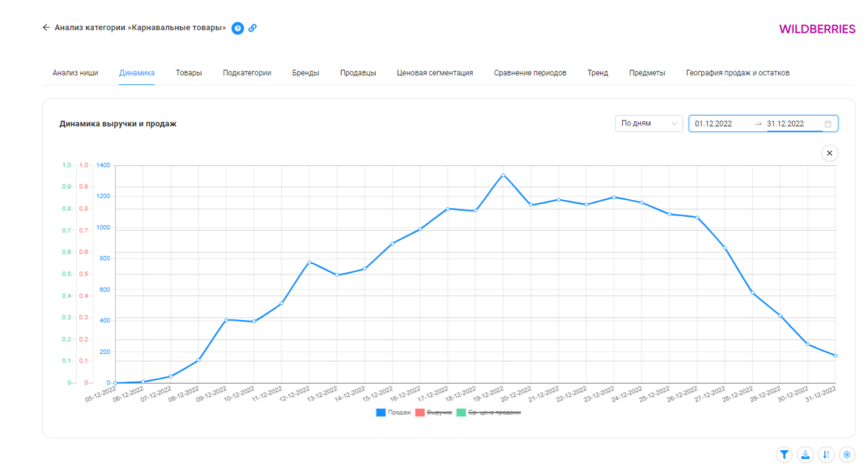Toggle the Продаж series in chart legend

coord(393,412)
